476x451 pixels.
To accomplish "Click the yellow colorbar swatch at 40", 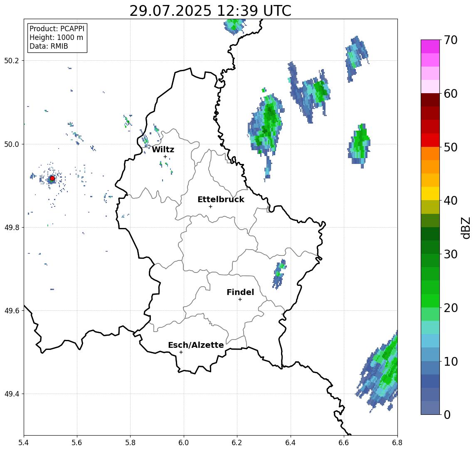I will (430, 193).
